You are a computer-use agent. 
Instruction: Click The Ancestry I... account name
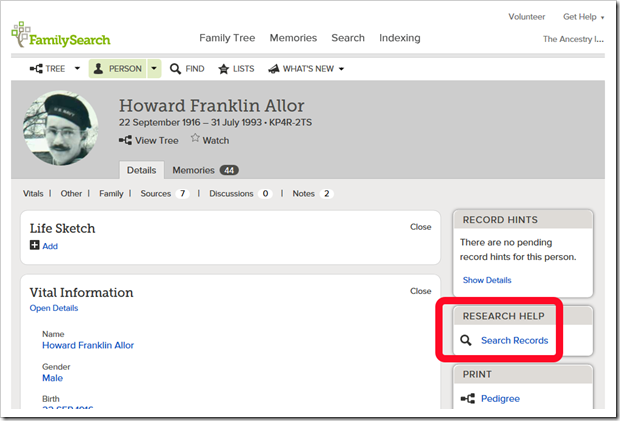(573, 39)
